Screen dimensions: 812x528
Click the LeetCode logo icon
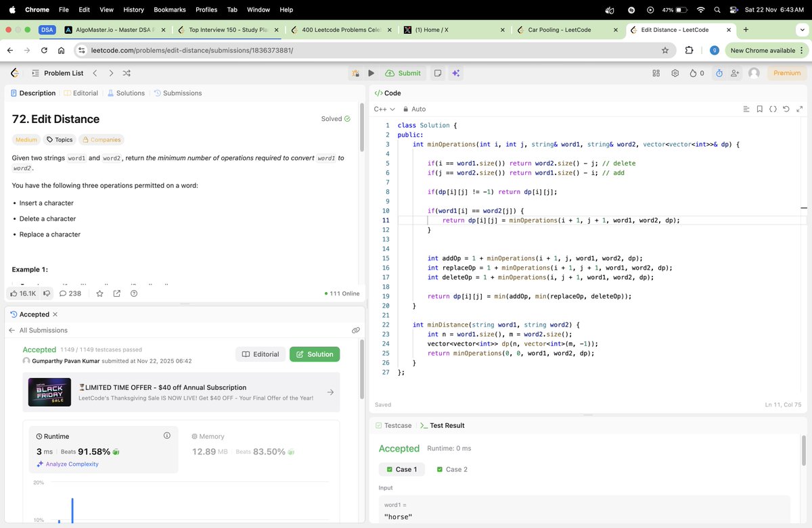15,73
